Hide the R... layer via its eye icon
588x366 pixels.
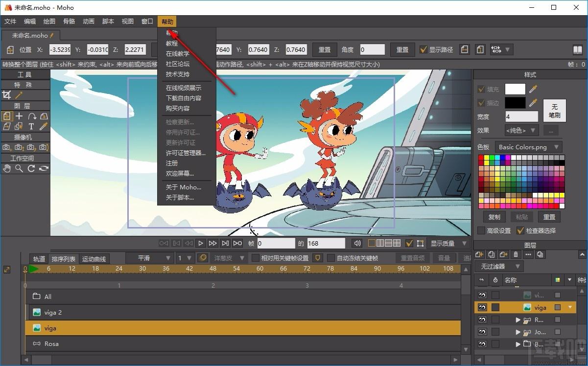pos(482,320)
